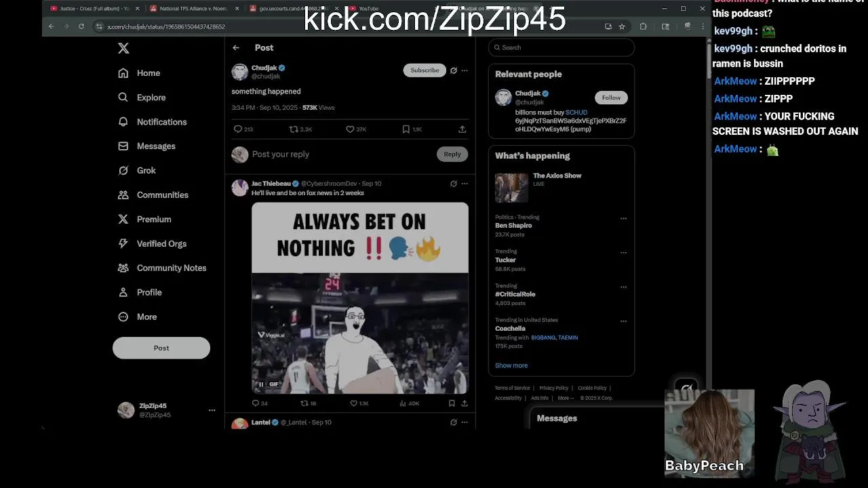Click the Grok icon on Lantel's reply
This screenshot has height=488, width=868.
454,422
